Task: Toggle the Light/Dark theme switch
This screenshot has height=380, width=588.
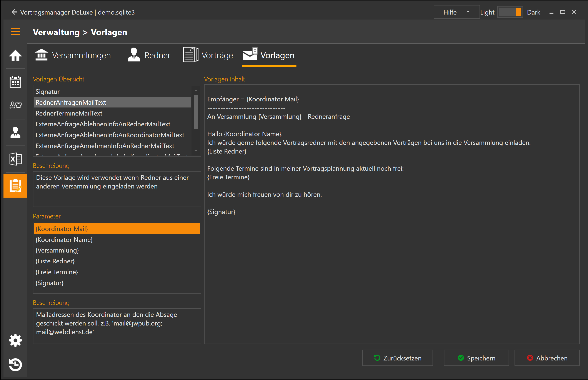Action: point(510,12)
